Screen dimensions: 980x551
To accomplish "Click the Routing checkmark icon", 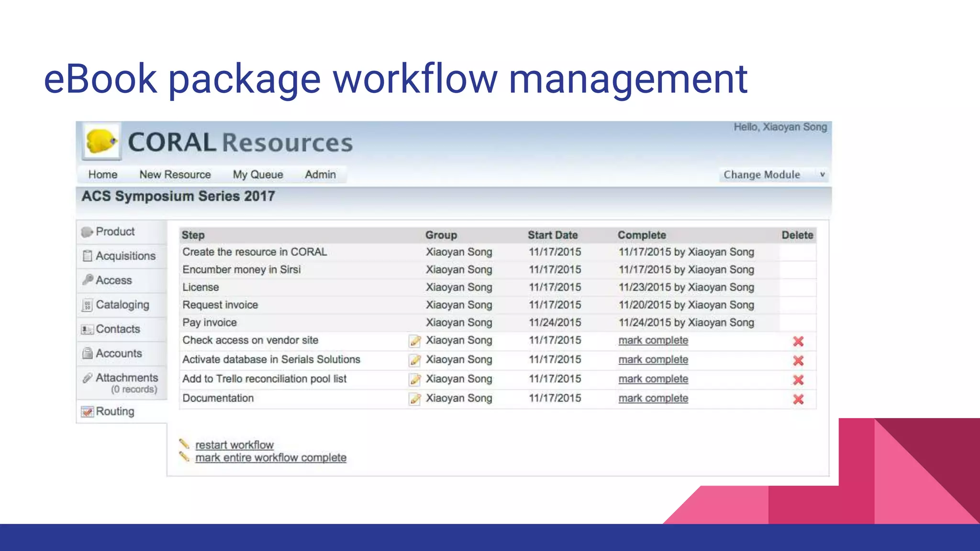I will coord(88,411).
